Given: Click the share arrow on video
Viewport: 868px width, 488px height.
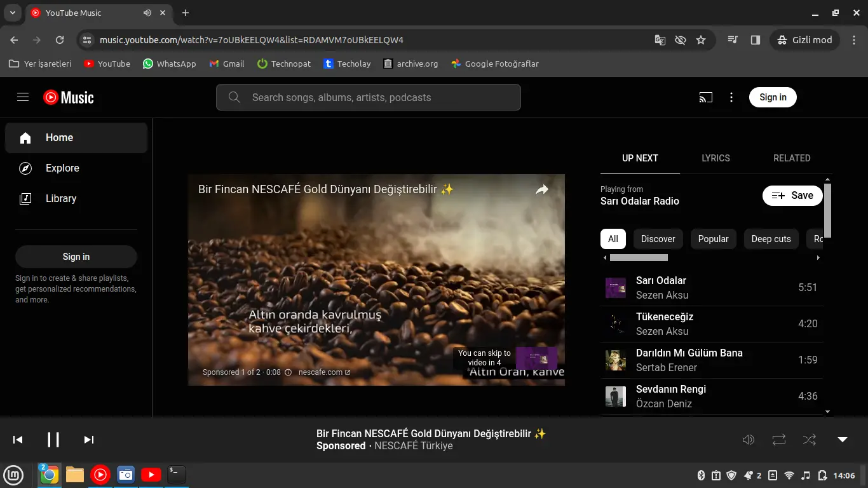Looking at the screenshot, I should pos(541,189).
